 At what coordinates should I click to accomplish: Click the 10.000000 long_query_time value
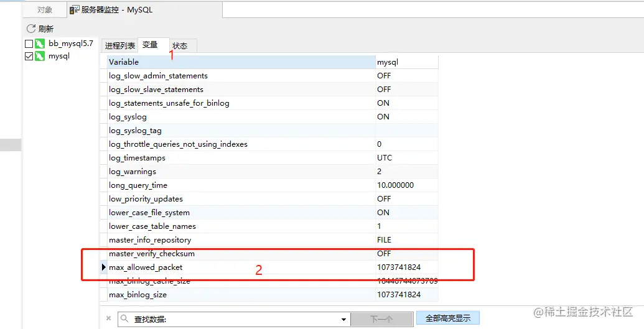pyautogui.click(x=396, y=185)
